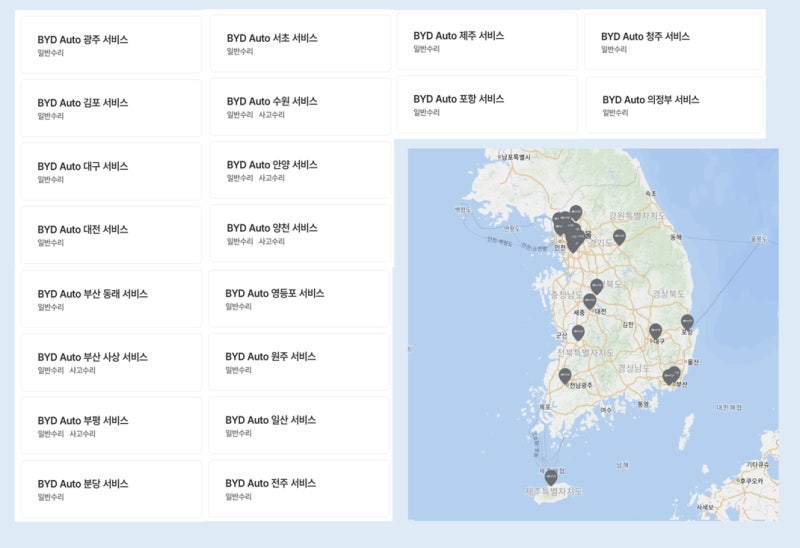The height and width of the screenshot is (548, 800).
Task: Open the BYD Auto 일산 서비스 card
Action: point(299,425)
